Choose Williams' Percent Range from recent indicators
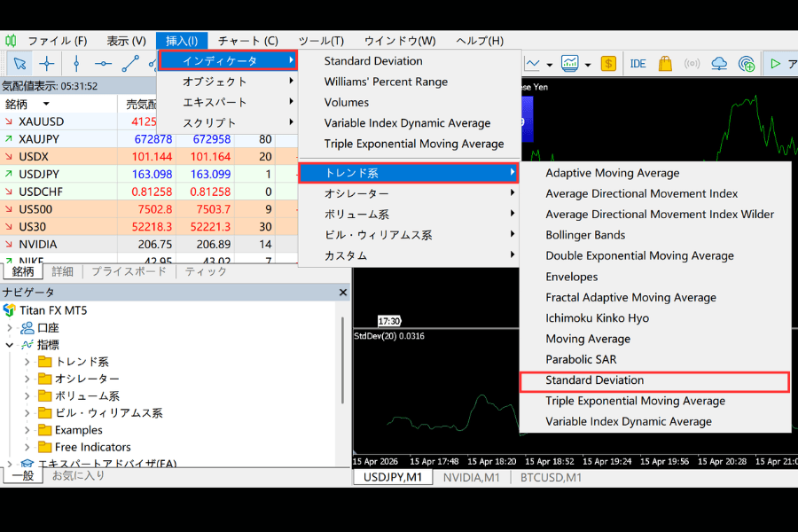Screen dimensions: 798x532 (386, 82)
